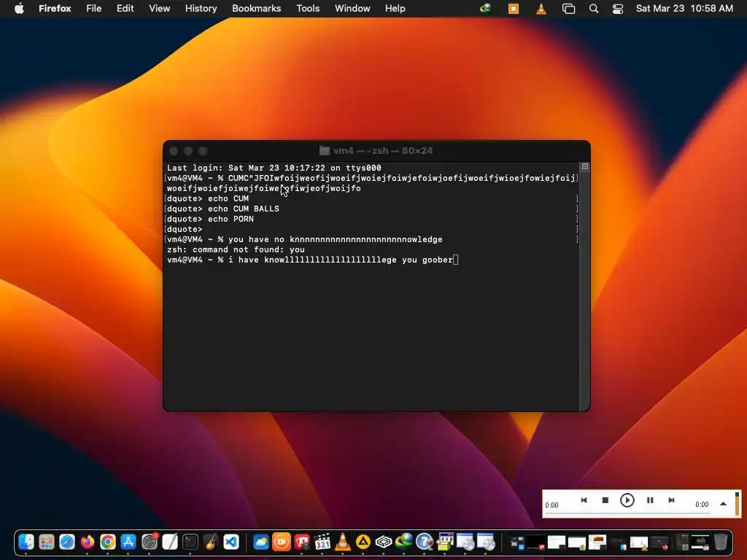Open Photo Booth from the dock
The image size is (747, 560).
tap(301, 542)
